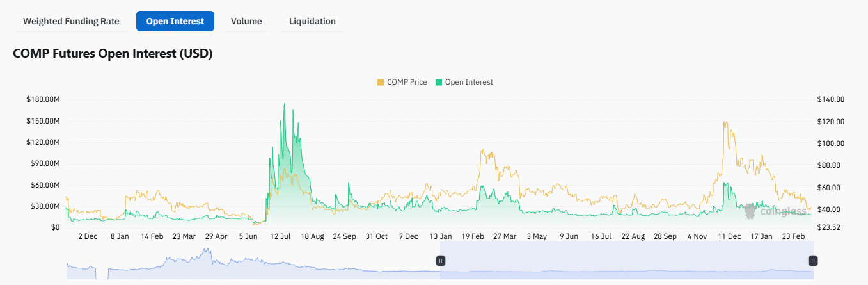Viewport: 868px width, 285px height.
Task: Click the 12 Jul date on the x-axis
Action: 281,236
